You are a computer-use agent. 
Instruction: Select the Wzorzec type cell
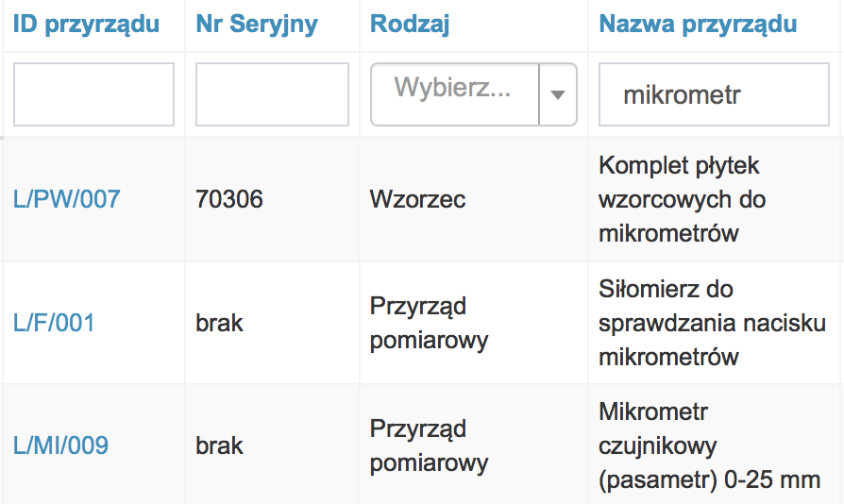(x=417, y=199)
